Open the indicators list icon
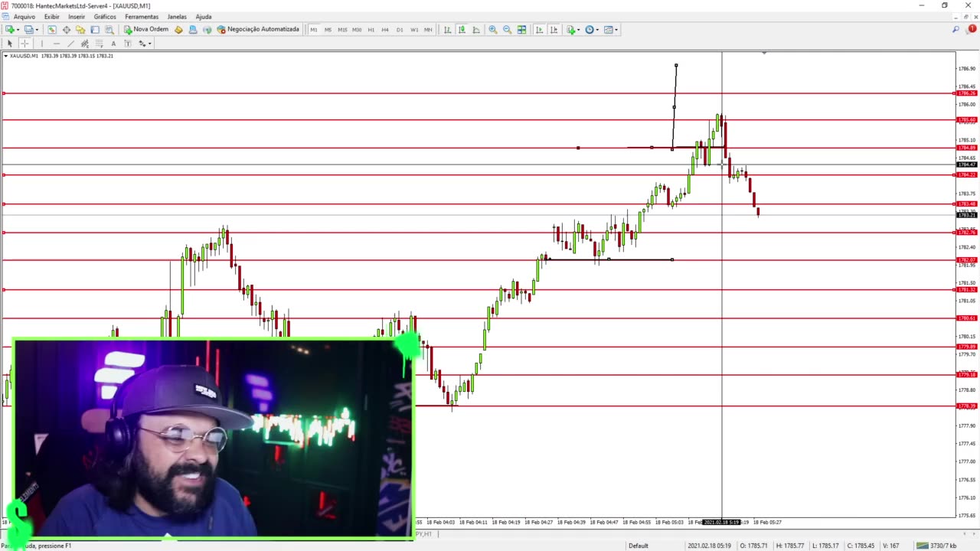 570,30
